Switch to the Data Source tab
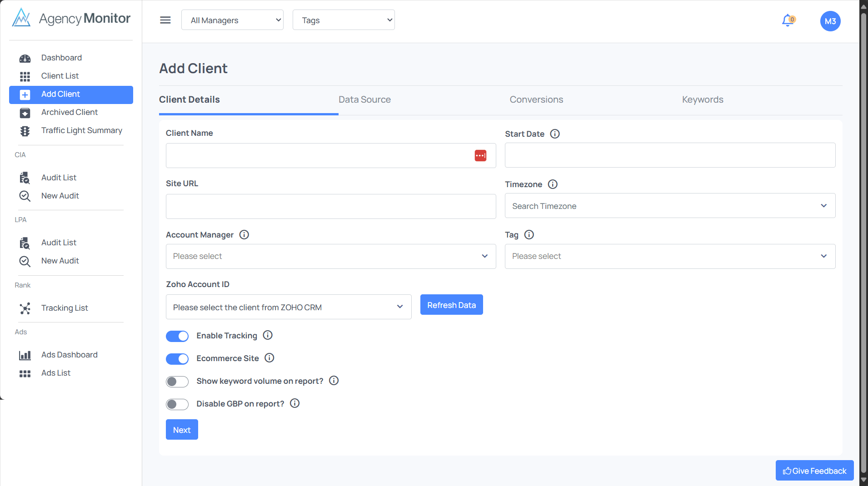Screen dimensions: 868x486 click(364, 99)
